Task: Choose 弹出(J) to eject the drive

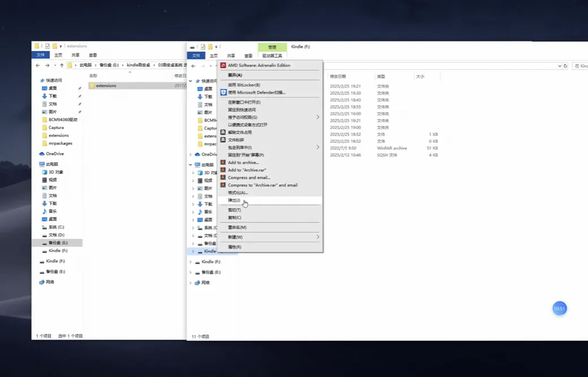Action: [x=270, y=200]
